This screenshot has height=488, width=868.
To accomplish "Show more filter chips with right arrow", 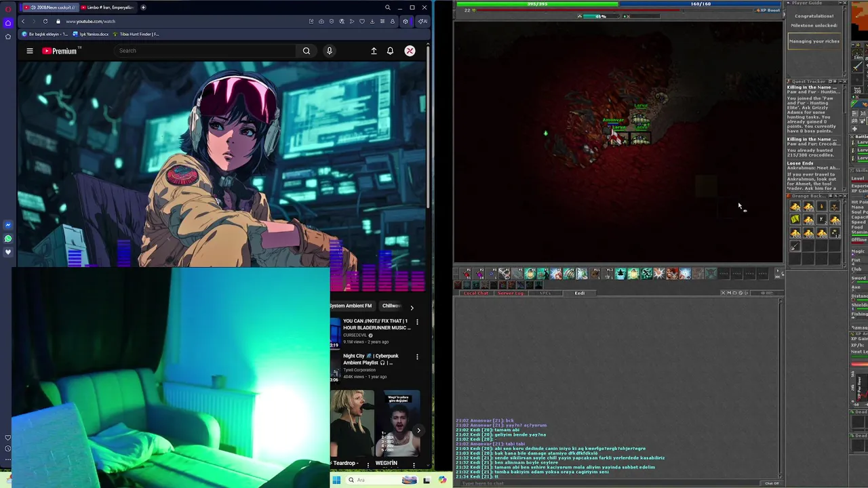I will coord(412,308).
